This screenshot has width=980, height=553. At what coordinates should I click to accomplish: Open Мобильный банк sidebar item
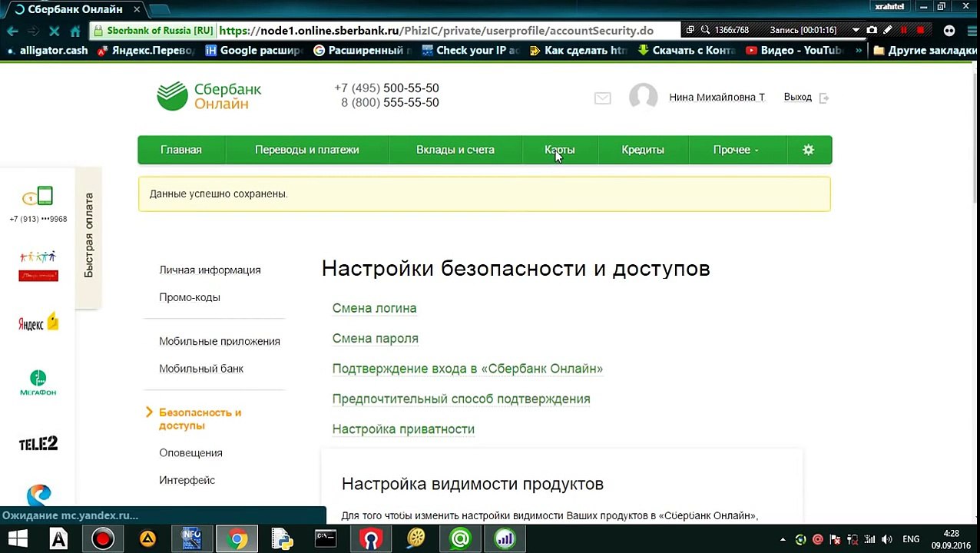(x=201, y=369)
